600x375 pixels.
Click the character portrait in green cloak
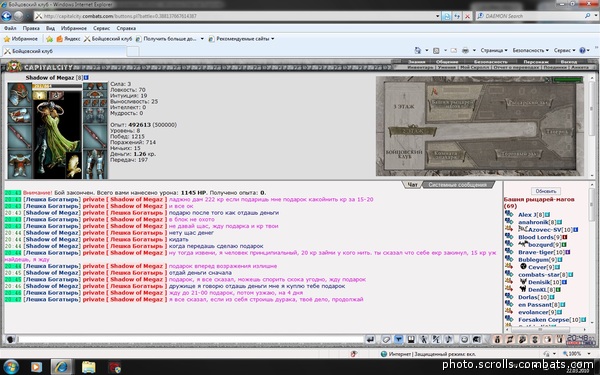[57, 136]
